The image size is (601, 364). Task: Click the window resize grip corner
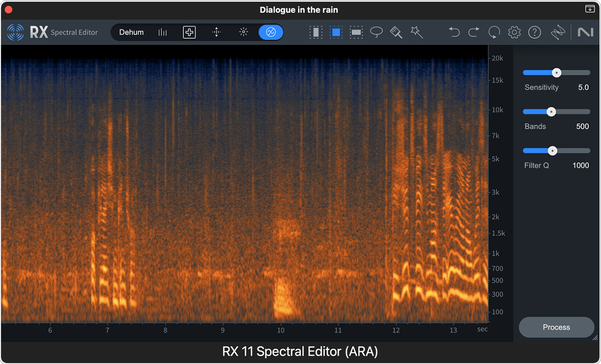595,338
